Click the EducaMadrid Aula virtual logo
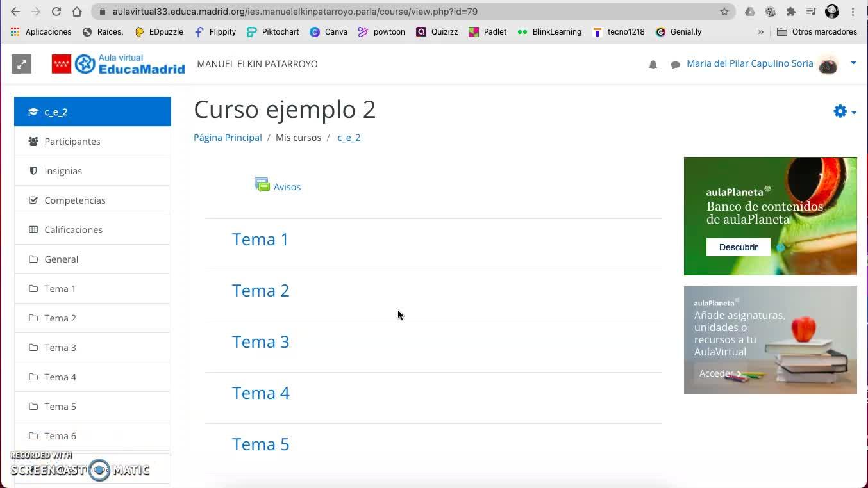The image size is (868, 488). click(x=119, y=64)
